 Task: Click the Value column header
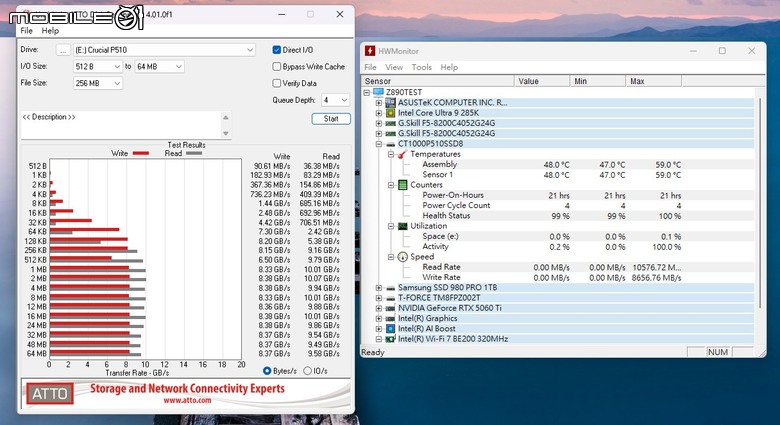(x=542, y=81)
